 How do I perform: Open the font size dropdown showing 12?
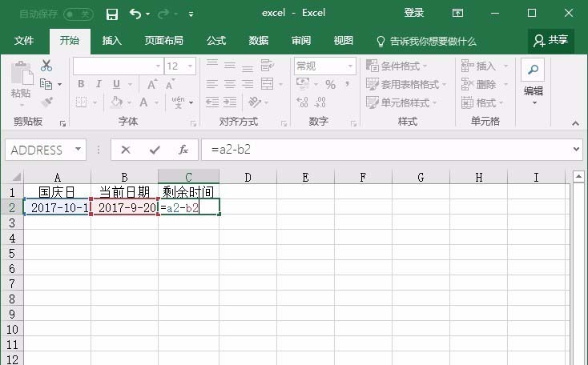coord(190,66)
